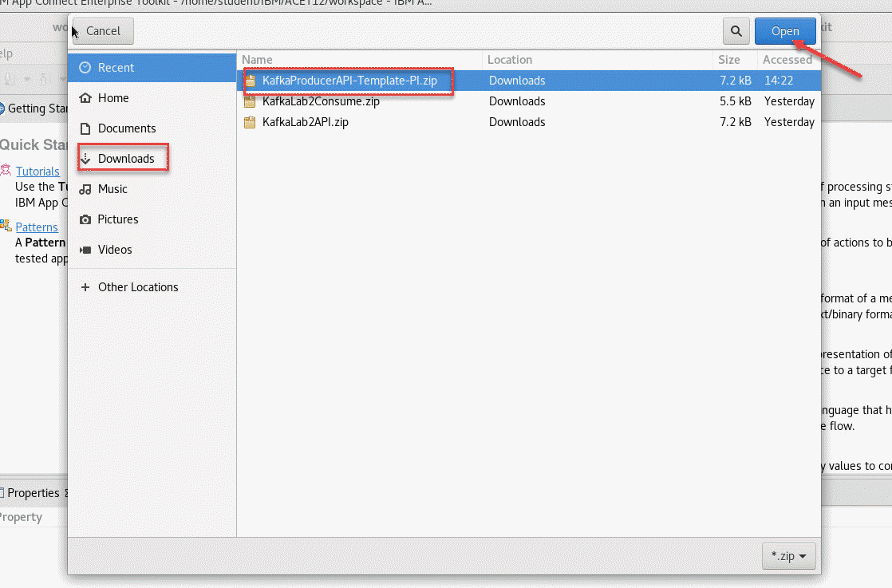Switch to the Properties tab
Screen dimensions: 892x588
pyautogui.click(x=34, y=493)
